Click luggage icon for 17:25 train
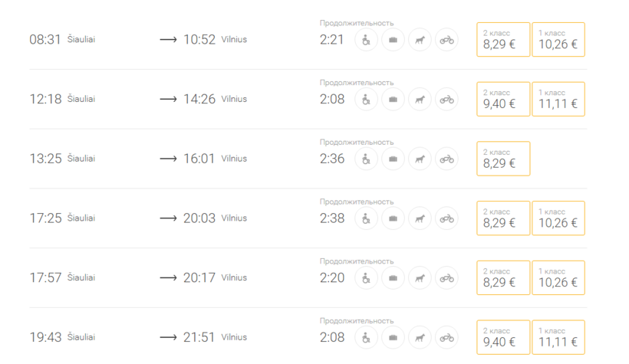This screenshot has width=629, height=364. pos(393,218)
